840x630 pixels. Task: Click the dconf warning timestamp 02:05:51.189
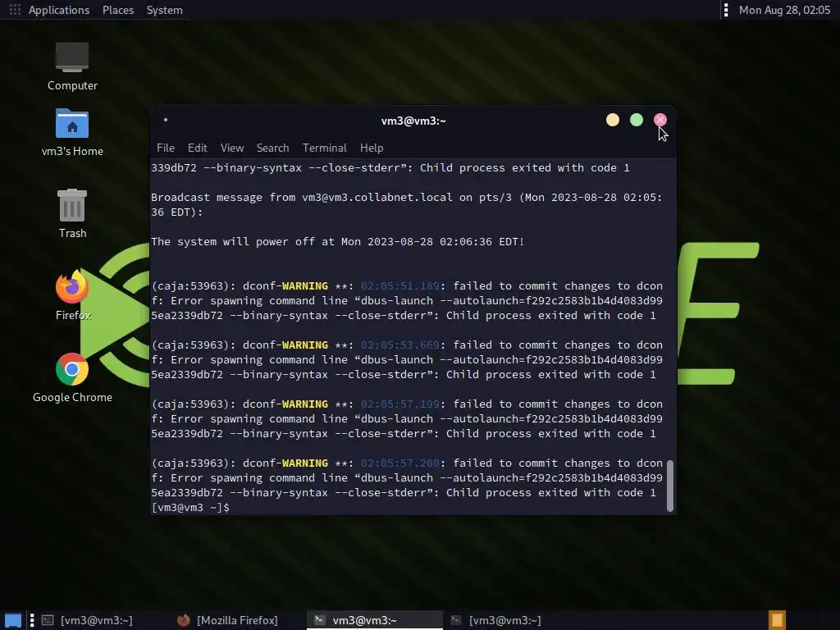click(399, 286)
